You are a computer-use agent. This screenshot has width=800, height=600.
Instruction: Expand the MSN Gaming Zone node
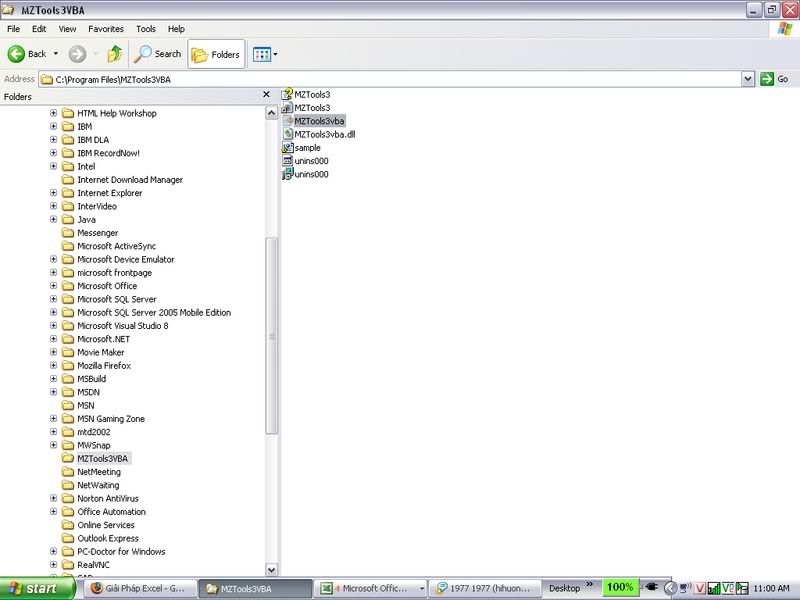54,418
